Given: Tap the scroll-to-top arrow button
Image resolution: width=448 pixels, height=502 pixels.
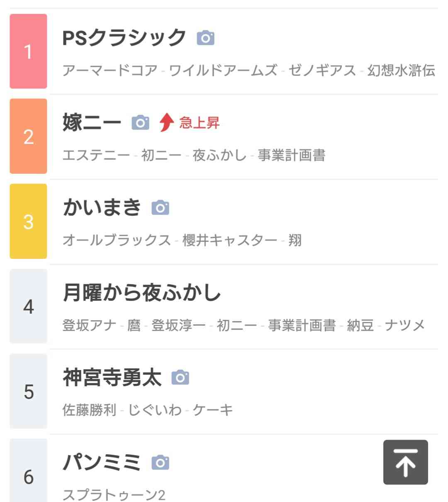Looking at the screenshot, I should (x=405, y=462).
